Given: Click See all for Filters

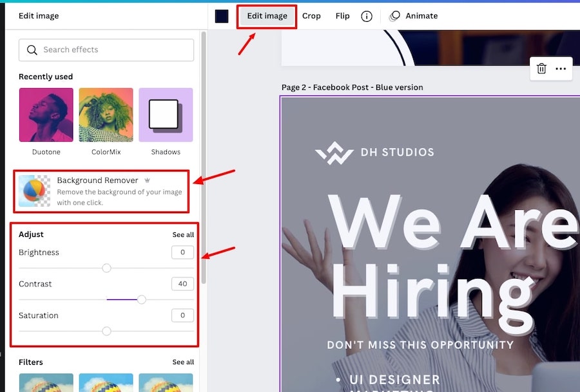Looking at the screenshot, I should (183, 362).
